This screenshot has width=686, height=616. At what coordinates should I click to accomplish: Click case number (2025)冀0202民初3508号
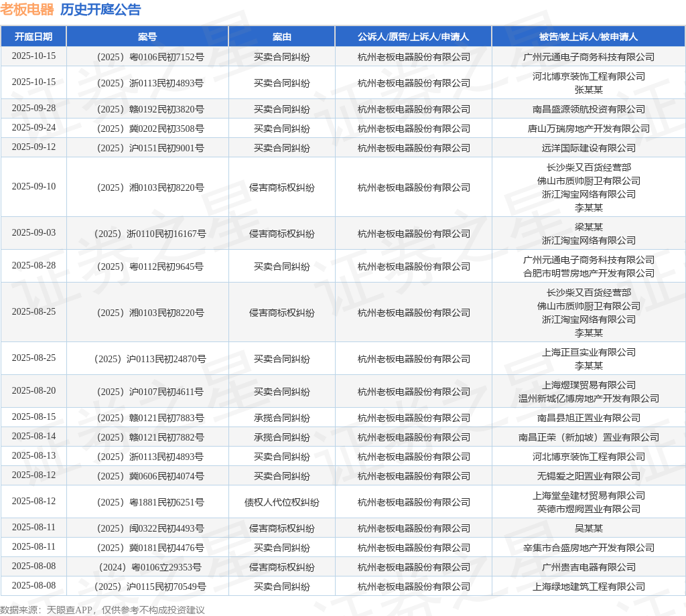pos(150,129)
